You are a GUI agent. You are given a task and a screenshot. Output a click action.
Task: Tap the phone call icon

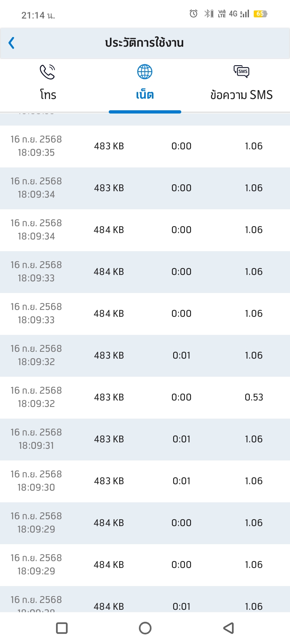click(48, 72)
